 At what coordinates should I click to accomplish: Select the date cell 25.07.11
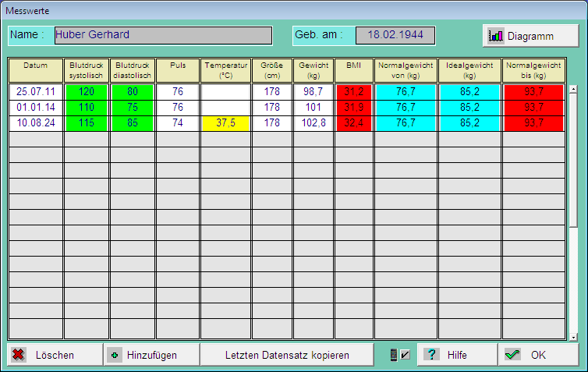click(35, 92)
